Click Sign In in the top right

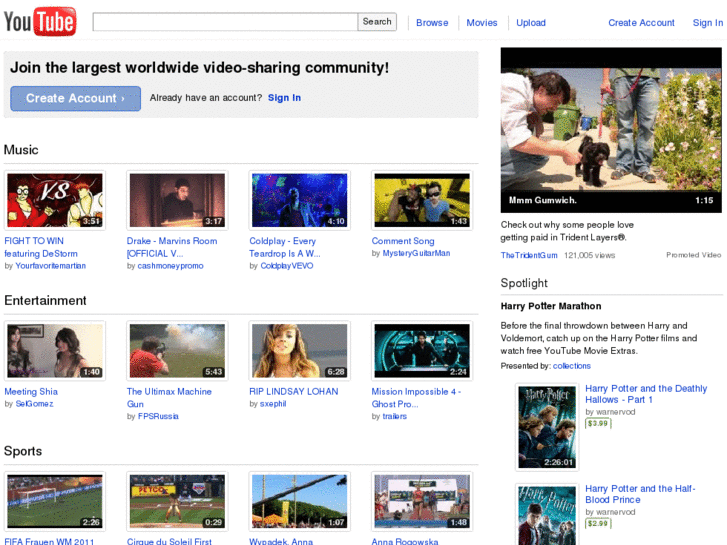(709, 23)
